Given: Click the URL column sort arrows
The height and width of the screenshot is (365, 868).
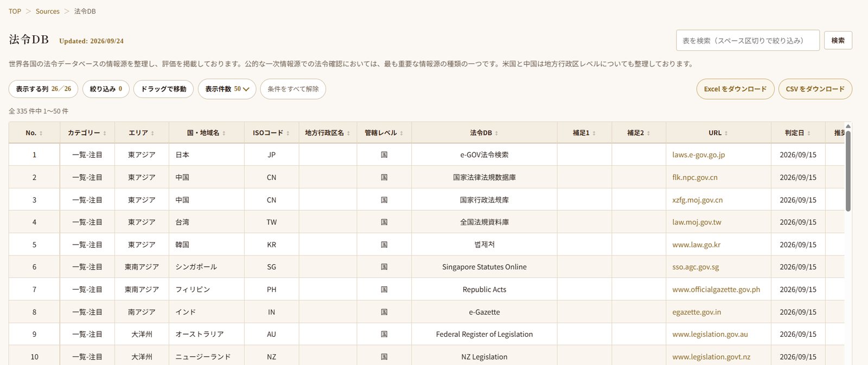Looking at the screenshot, I should click(726, 133).
